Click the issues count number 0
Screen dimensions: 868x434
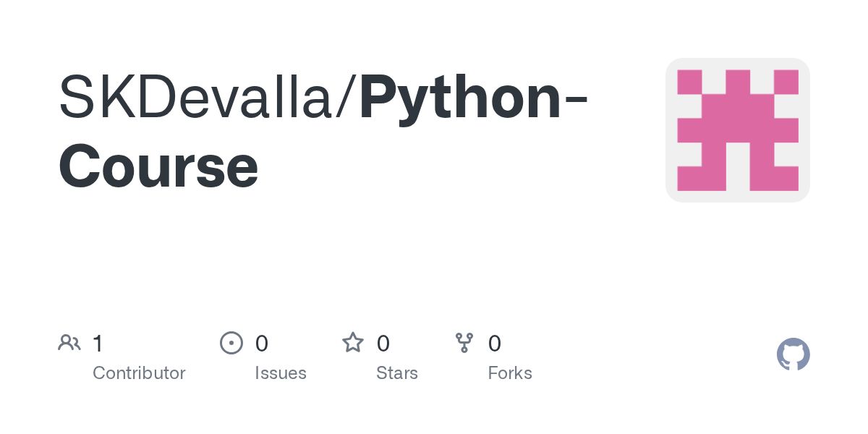coord(262,343)
